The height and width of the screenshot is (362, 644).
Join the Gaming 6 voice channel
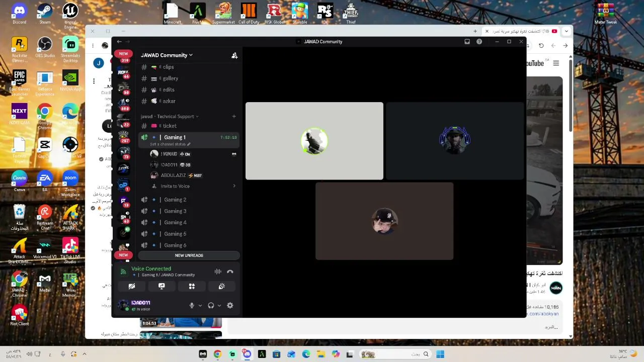189,245
